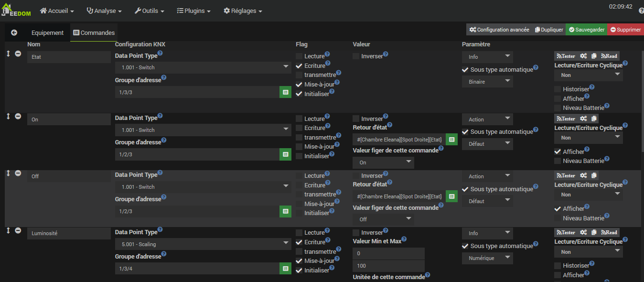Switch to the Equipement tab
This screenshot has height=282, width=644.
point(47,33)
